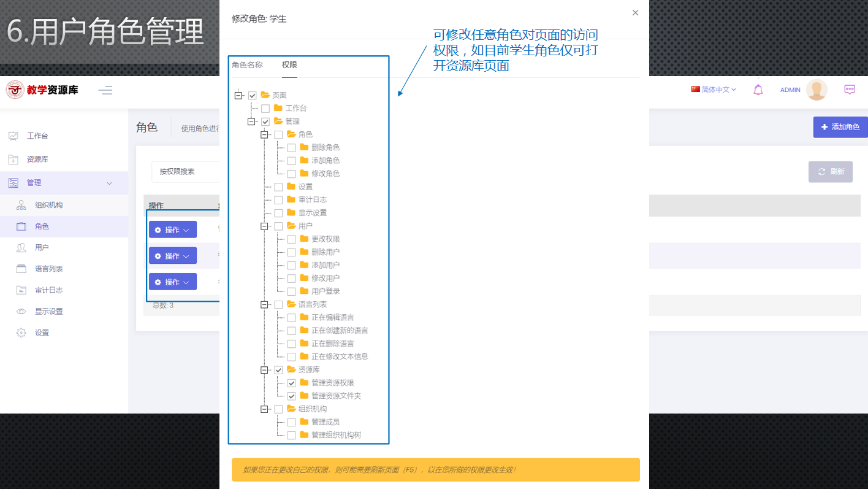Switch to the 权限 tab
This screenshot has height=489, width=868.
pyautogui.click(x=289, y=65)
